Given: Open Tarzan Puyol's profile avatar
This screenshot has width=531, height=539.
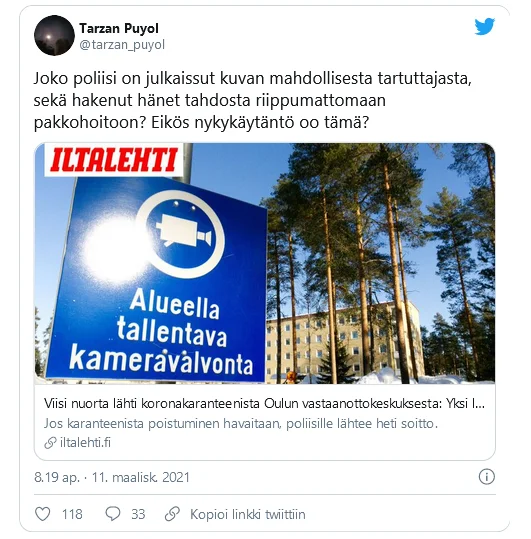Looking at the screenshot, I should (54, 35).
